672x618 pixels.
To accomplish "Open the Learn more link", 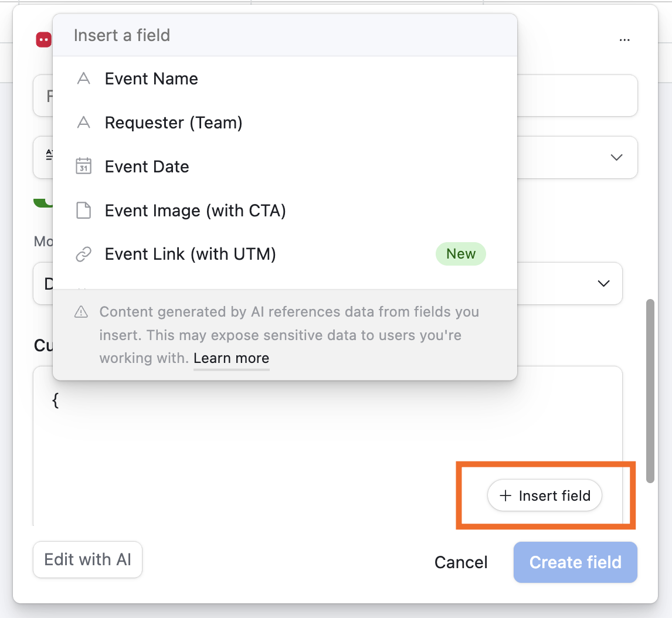I will (x=231, y=358).
